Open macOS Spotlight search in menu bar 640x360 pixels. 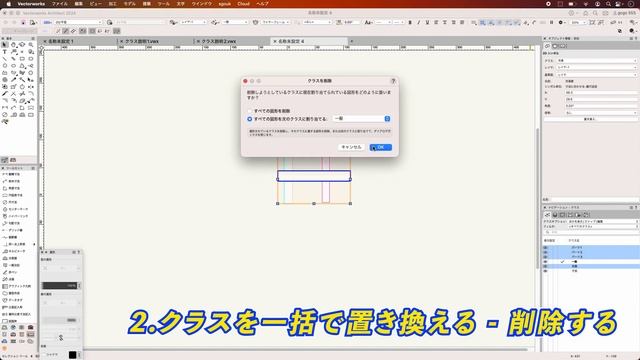[x=608, y=4]
